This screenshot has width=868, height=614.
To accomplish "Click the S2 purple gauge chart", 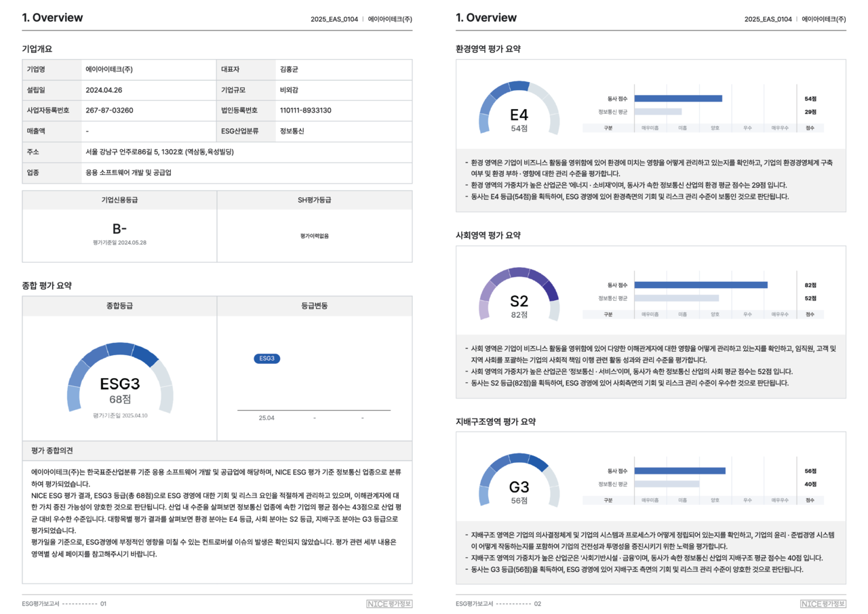I will pos(519,295).
